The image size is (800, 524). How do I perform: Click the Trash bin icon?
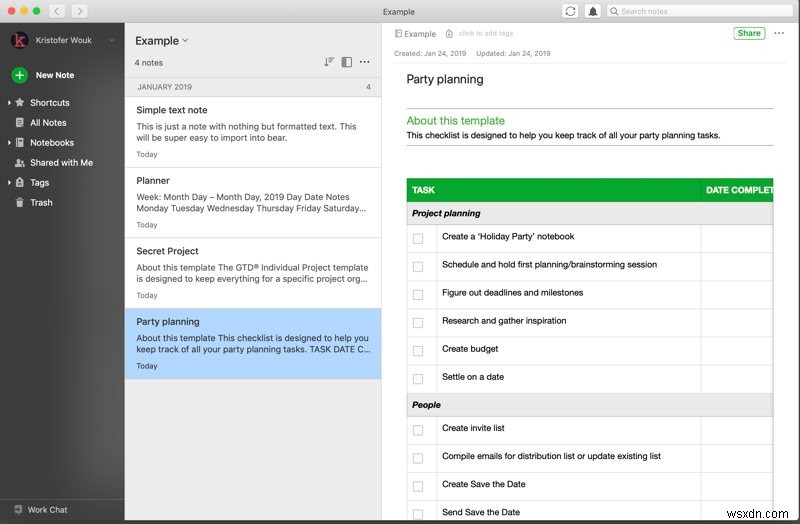coord(20,203)
